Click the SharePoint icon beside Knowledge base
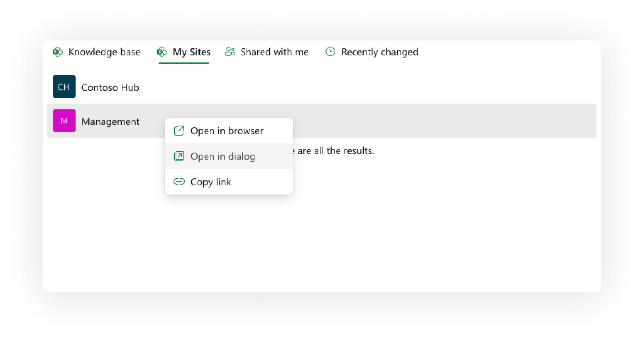Image resolution: width=644 pixels, height=337 pixels. [x=58, y=52]
